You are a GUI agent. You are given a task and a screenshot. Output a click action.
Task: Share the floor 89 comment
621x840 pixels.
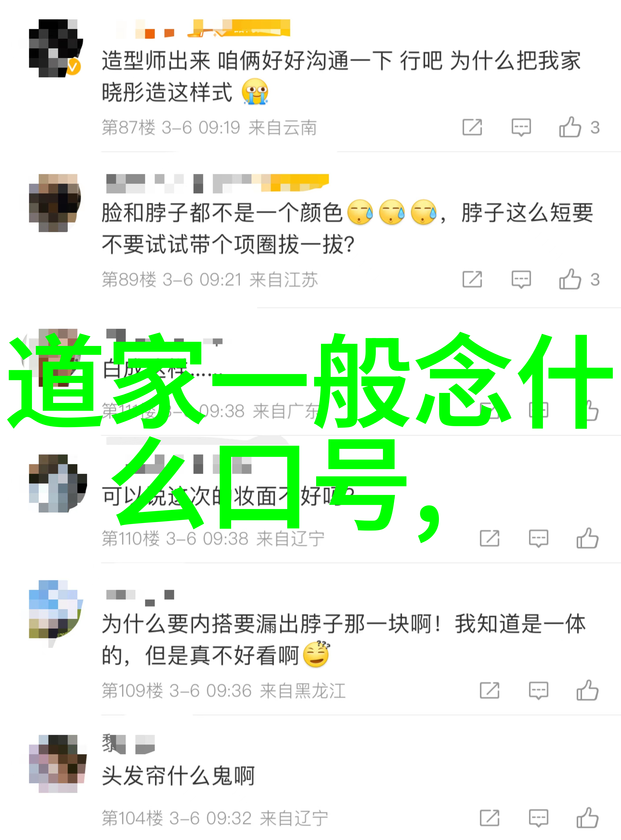point(472,279)
